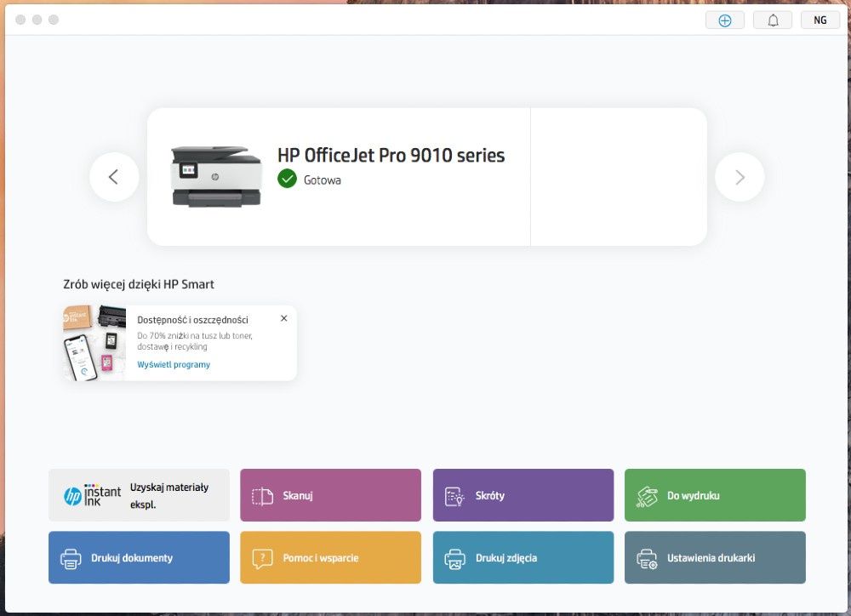
Task: Click the printer icon on Drukuj dokumenty
Action: [x=71, y=558]
